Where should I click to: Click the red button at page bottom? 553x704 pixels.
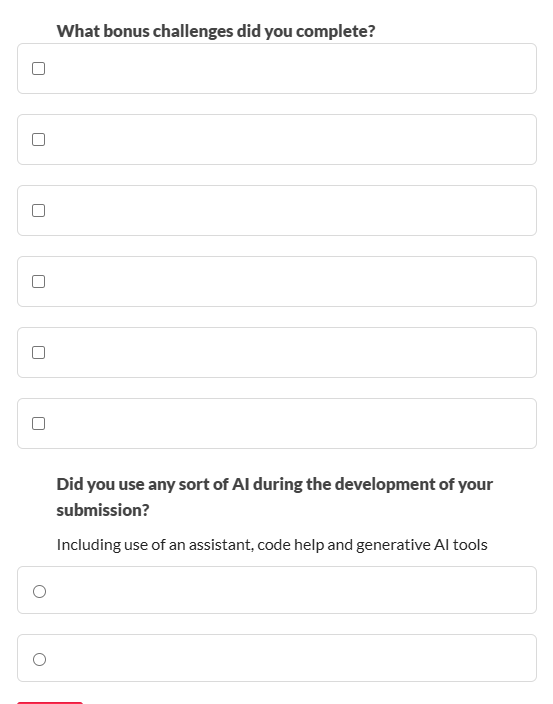point(50,703)
